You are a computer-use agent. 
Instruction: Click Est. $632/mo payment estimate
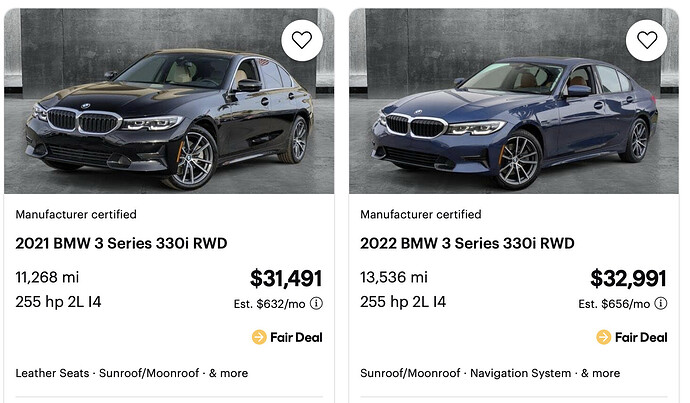267,304
